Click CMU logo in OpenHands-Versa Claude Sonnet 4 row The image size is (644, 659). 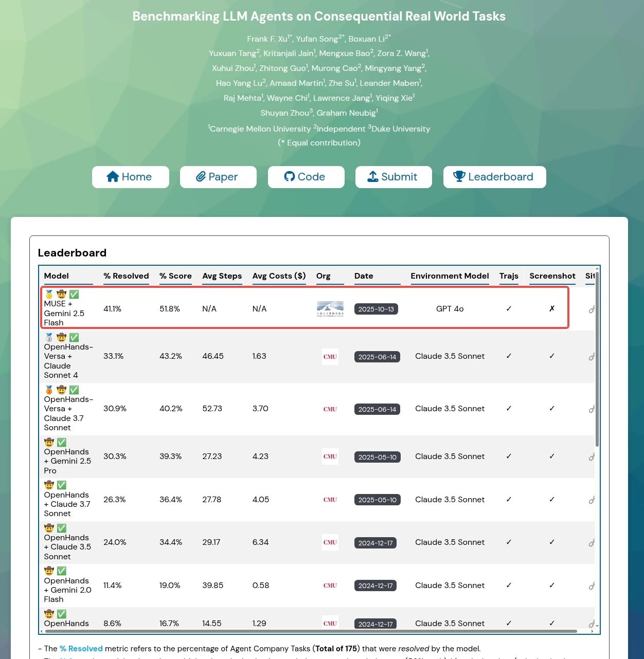330,357
